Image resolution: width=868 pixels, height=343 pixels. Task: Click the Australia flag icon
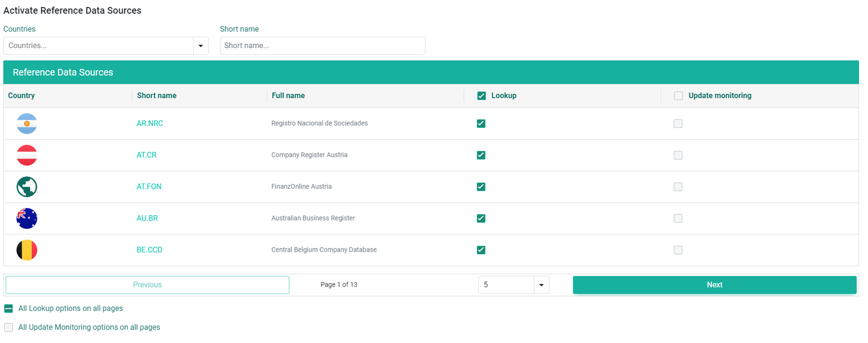point(27,218)
